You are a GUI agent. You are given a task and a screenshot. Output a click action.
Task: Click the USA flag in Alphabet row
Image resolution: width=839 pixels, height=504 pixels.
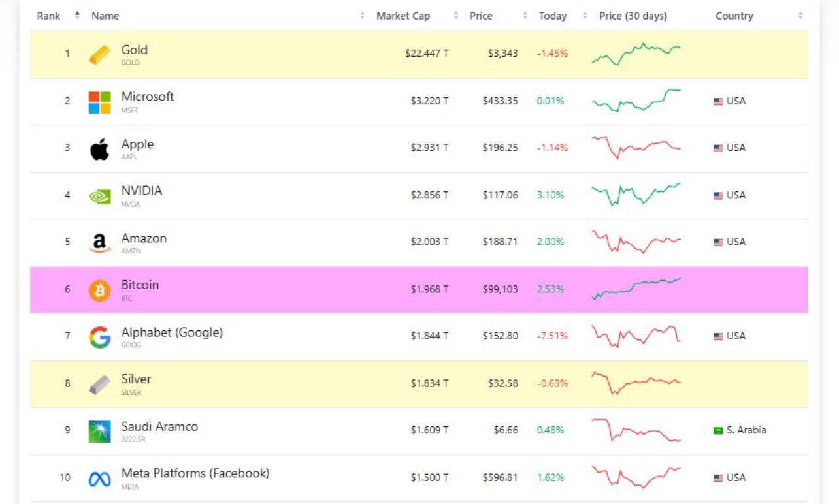point(718,336)
